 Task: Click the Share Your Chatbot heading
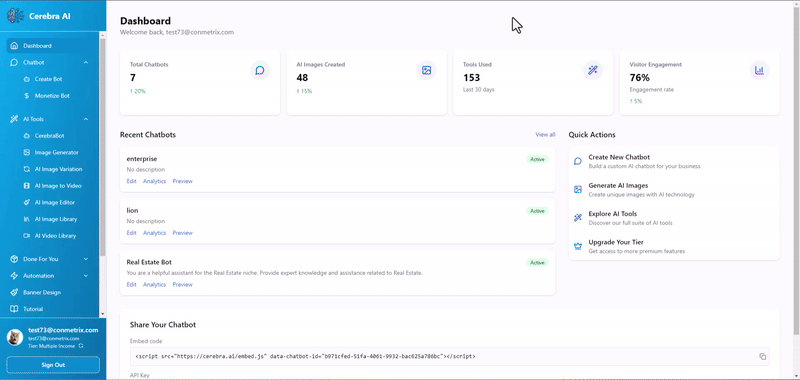[163, 325]
